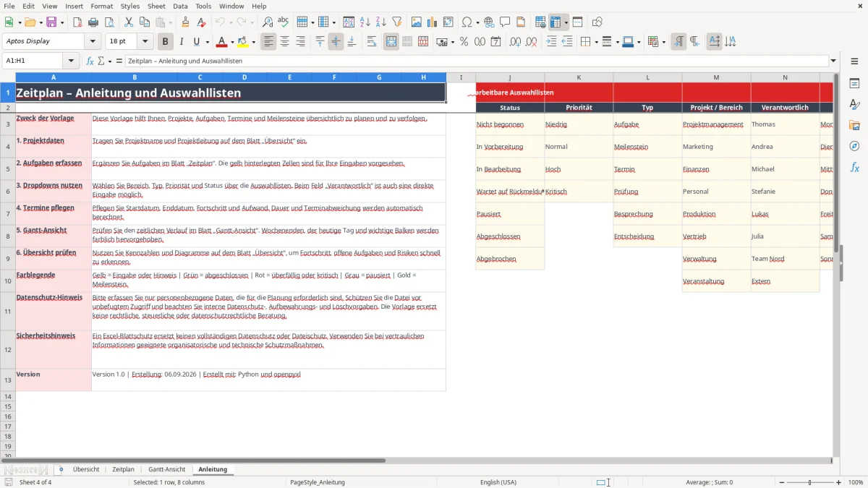Click the Formula equals button
The height and width of the screenshot is (488, 868).
click(119, 61)
